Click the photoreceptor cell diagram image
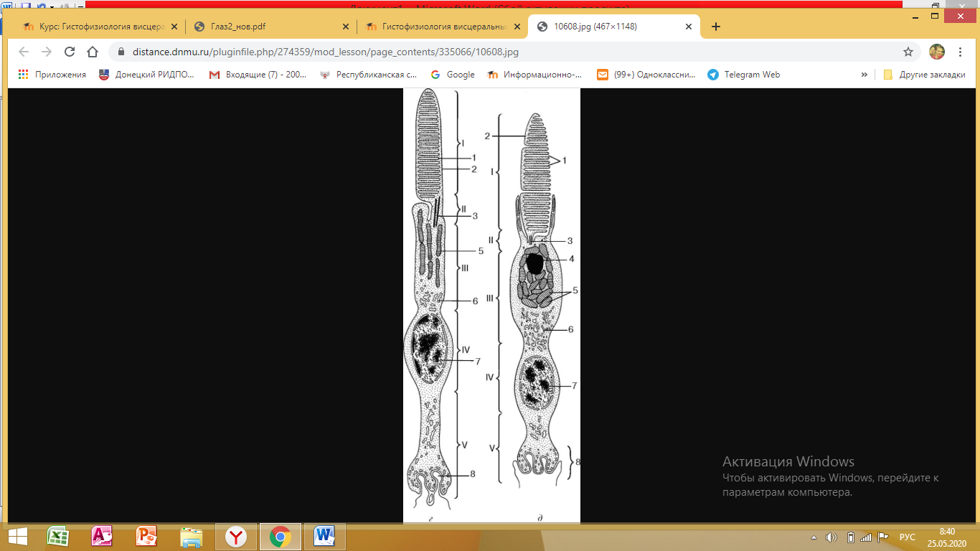The height and width of the screenshot is (551, 980). point(491,305)
